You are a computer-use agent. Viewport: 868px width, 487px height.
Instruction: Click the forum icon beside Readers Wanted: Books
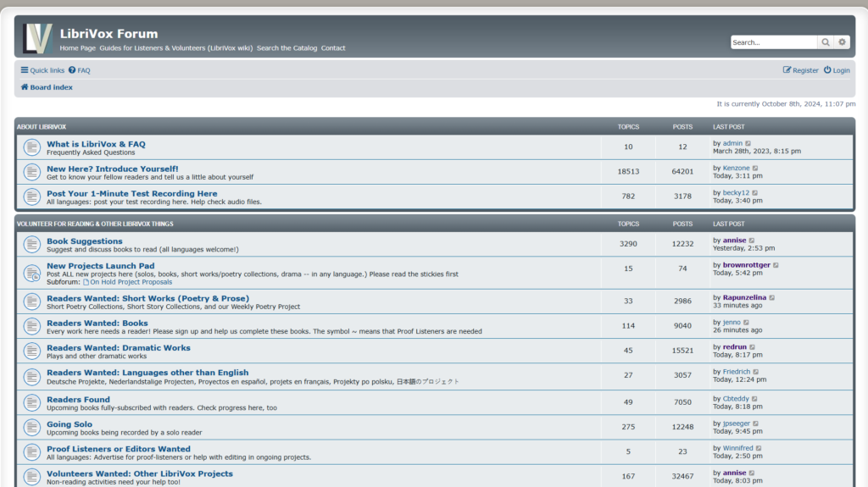click(x=32, y=326)
